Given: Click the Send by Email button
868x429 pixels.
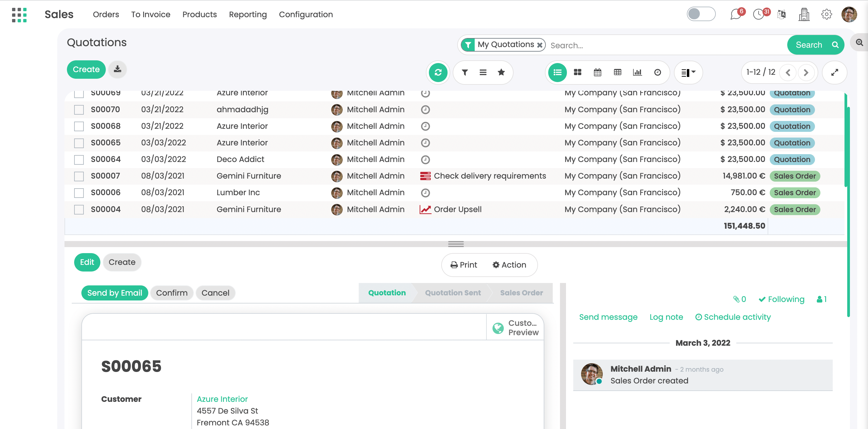Looking at the screenshot, I should 115,293.
